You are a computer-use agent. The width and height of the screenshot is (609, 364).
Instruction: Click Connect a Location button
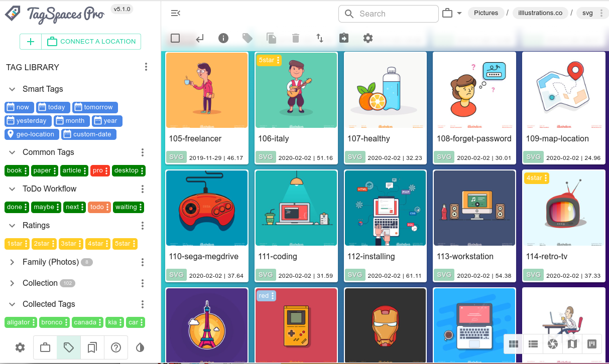pyautogui.click(x=91, y=42)
